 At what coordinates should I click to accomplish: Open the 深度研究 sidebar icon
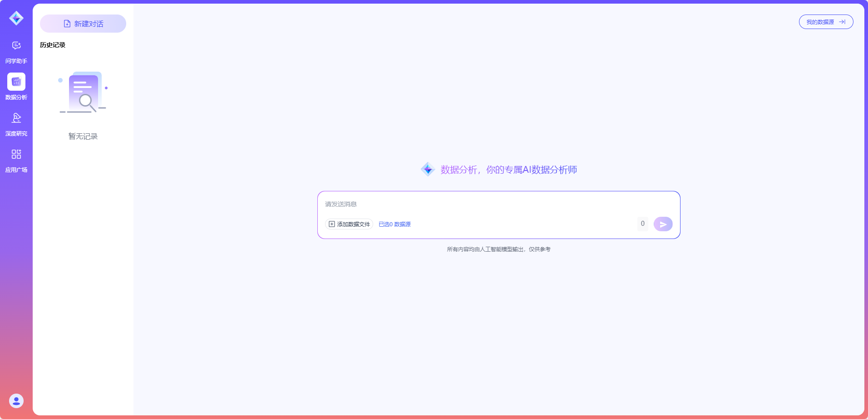[x=16, y=118]
